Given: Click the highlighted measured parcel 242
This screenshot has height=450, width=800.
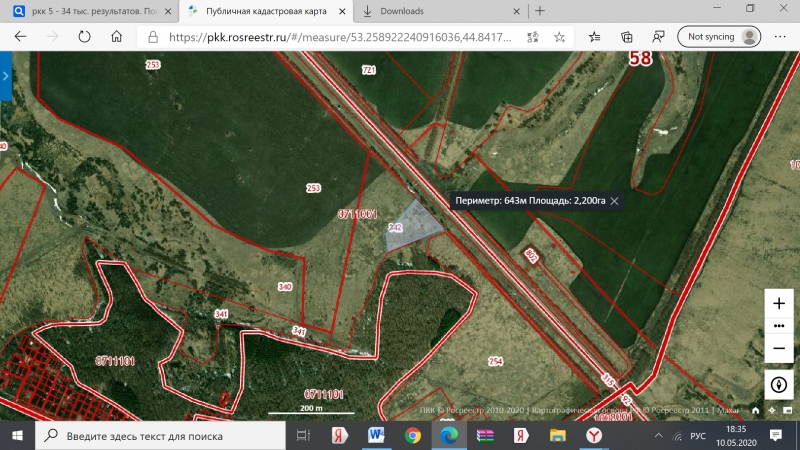Looking at the screenshot, I should coord(408,226).
